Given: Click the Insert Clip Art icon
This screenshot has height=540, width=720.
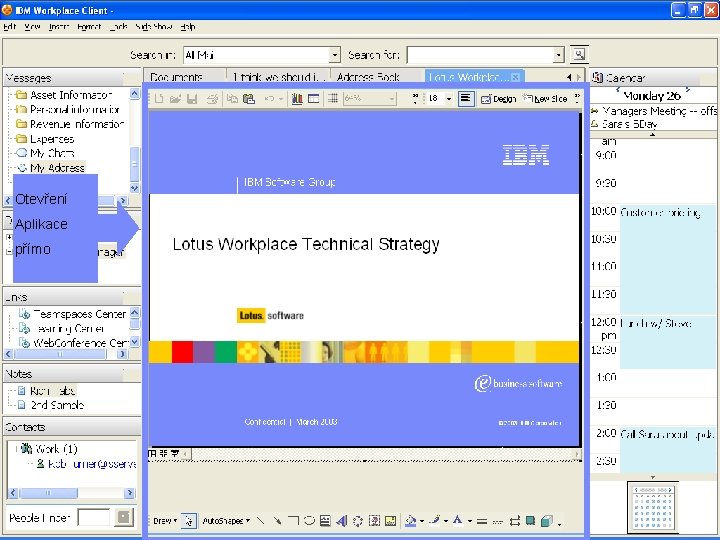Looking at the screenshot, I should point(374,521).
